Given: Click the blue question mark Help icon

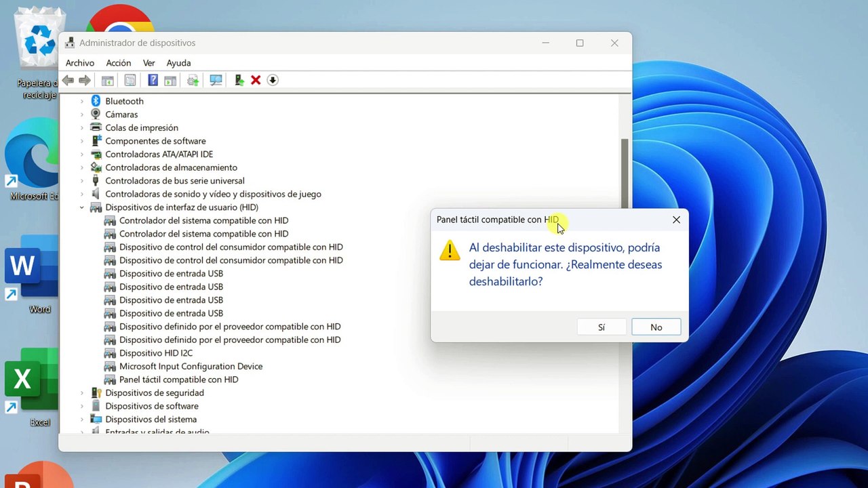Looking at the screenshot, I should [153, 80].
